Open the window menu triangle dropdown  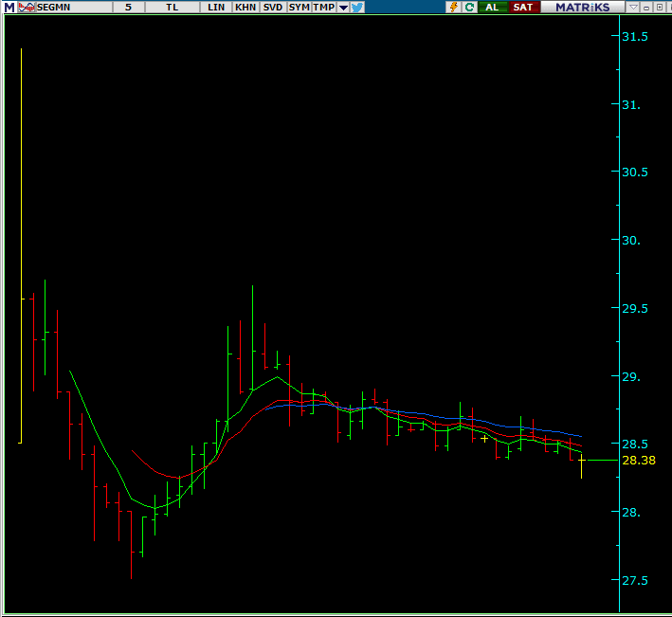pyautogui.click(x=633, y=7)
